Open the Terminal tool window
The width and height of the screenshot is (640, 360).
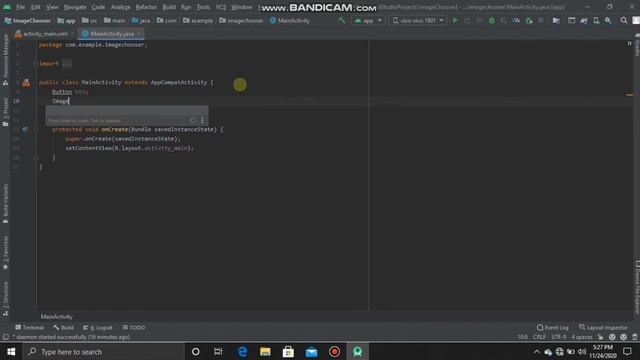point(29,327)
